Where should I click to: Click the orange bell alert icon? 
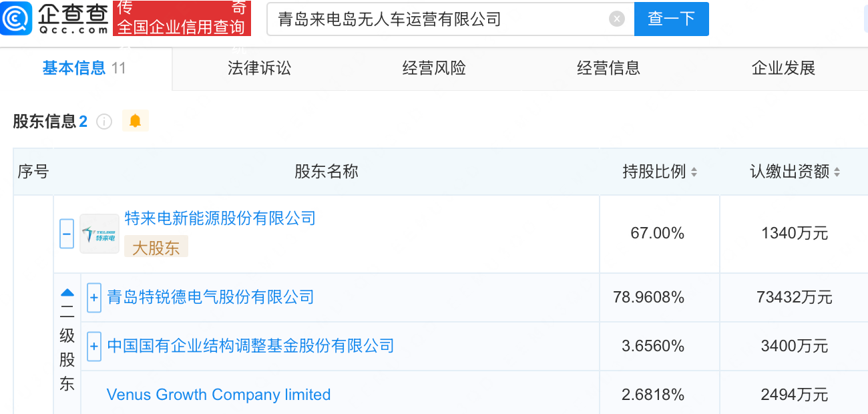point(136,121)
